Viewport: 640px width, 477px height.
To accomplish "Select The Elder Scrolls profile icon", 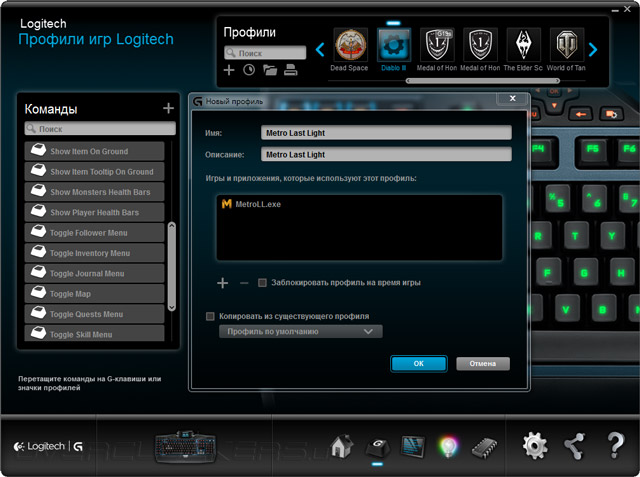I will [x=523, y=44].
